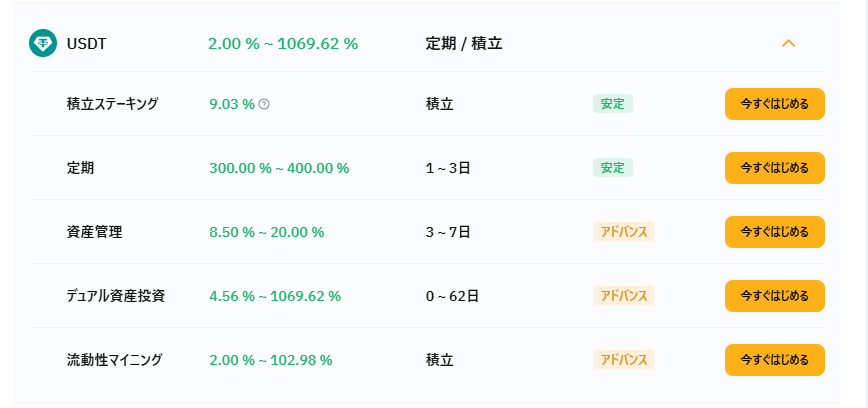The height and width of the screenshot is (408, 868).
Task: Click 今すぐはじめる in the 資産管理 row
Action: click(x=774, y=232)
